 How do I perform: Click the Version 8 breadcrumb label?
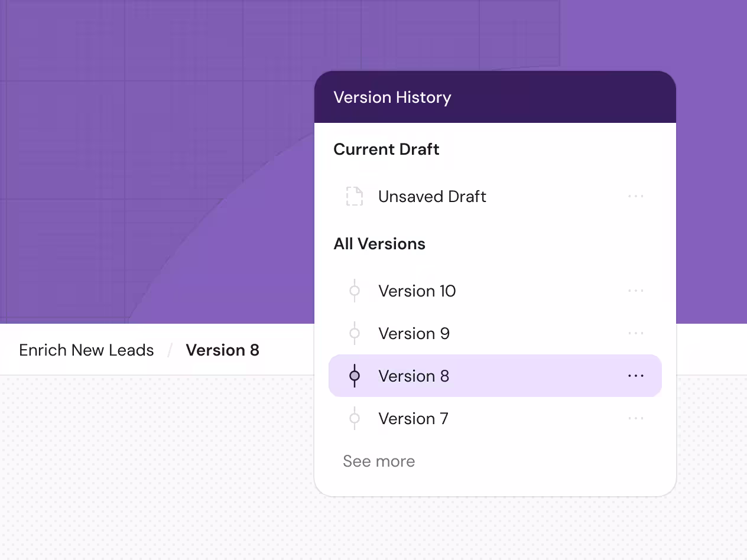point(223,350)
